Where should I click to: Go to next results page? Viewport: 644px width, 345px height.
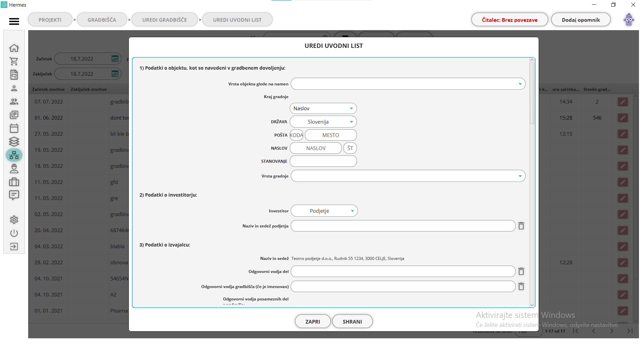tap(612, 331)
